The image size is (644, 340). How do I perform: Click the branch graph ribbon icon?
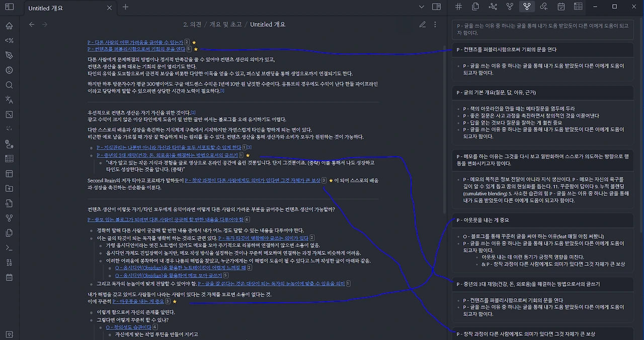[x=9, y=218]
